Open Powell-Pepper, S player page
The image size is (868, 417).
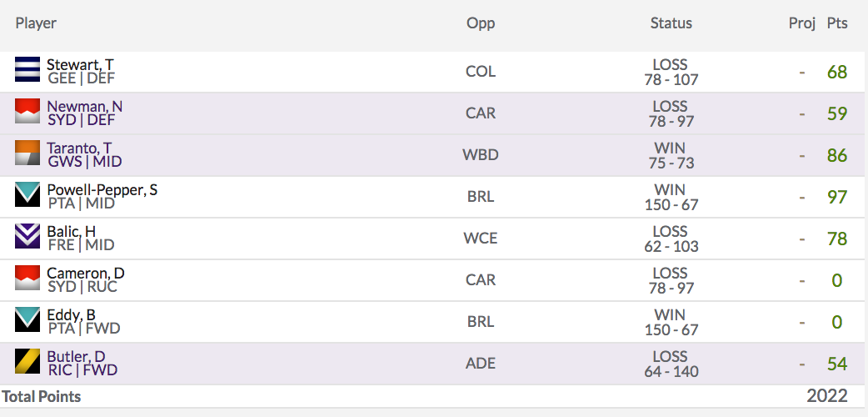[x=102, y=189]
